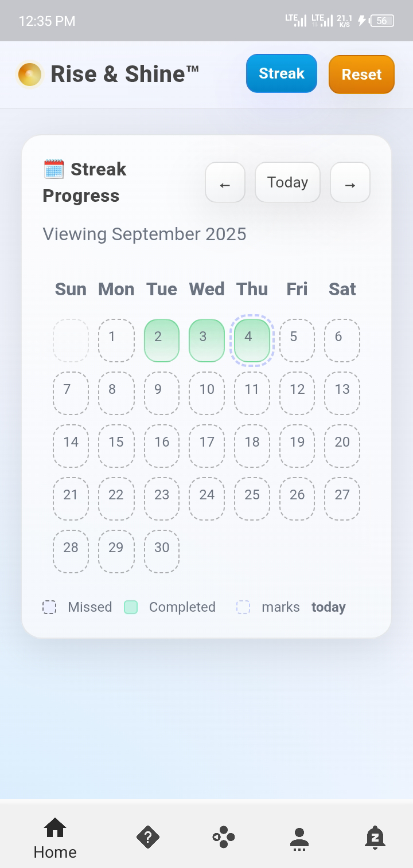Open the question mark help tab
The image size is (413, 868).
[148, 837]
